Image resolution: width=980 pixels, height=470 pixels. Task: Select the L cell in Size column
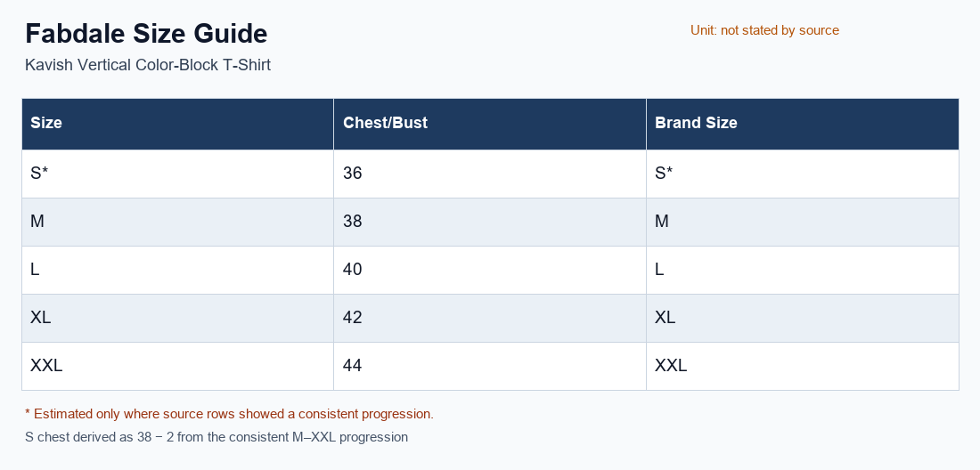177,270
